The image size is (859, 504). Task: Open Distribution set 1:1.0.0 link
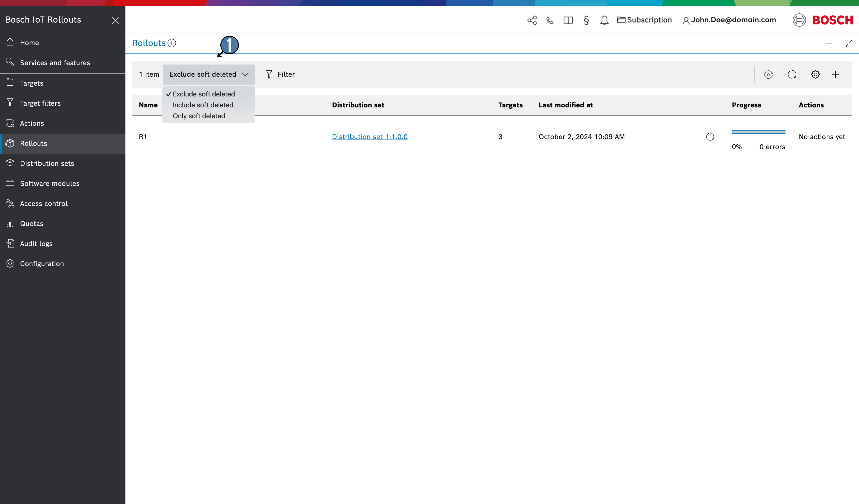pyautogui.click(x=370, y=137)
